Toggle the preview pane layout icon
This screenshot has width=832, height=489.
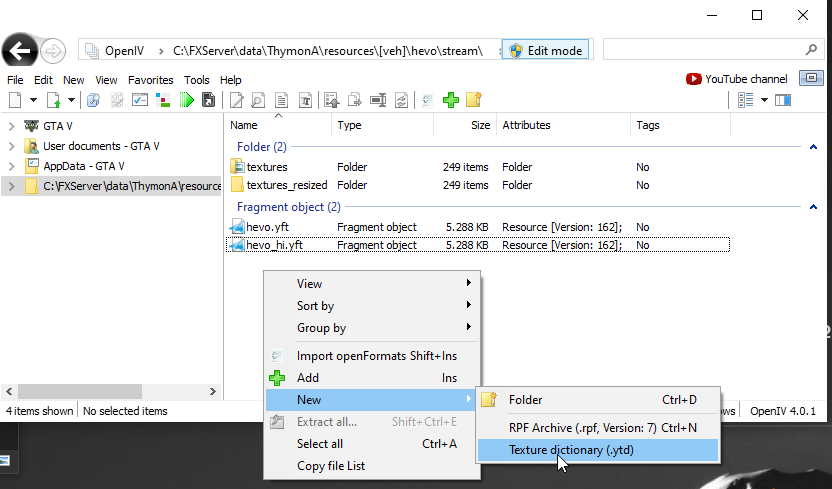tap(783, 100)
